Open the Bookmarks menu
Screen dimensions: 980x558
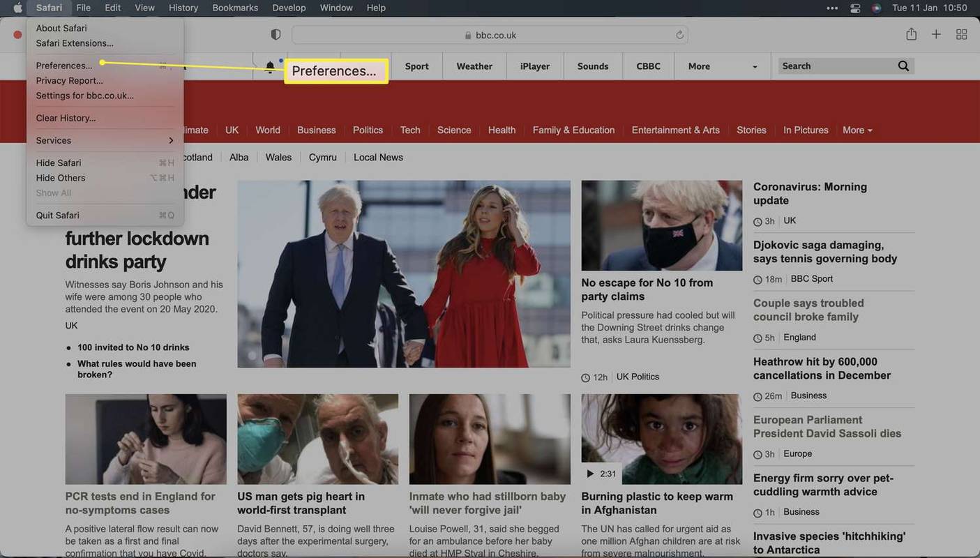click(x=235, y=8)
